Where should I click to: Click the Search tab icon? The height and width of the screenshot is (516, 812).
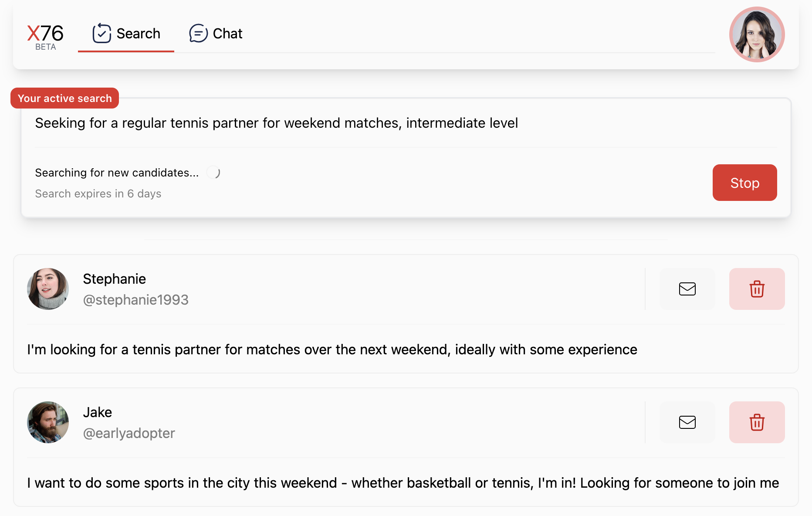click(x=102, y=33)
